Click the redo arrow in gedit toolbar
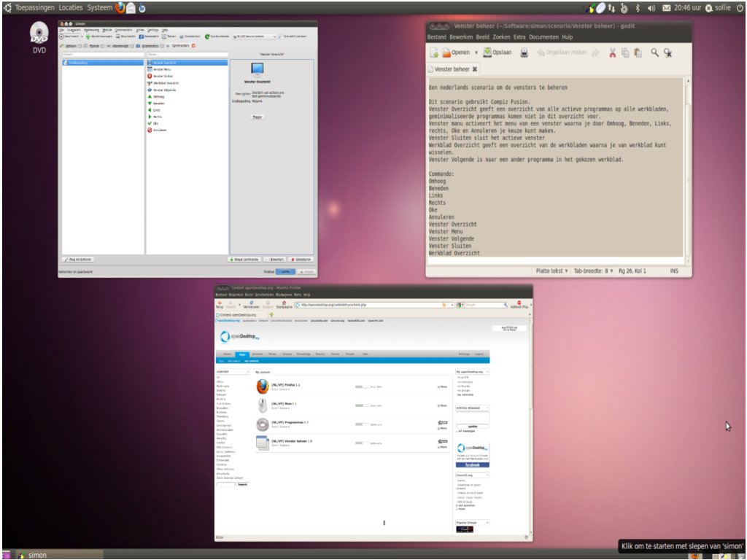Image resolution: width=747 pixels, height=560 pixels. [595, 52]
